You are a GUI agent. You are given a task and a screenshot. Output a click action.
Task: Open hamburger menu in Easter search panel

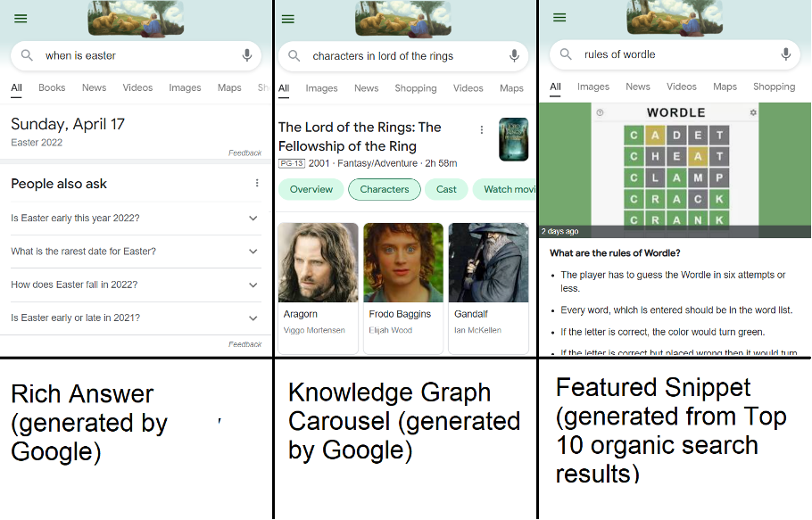[21, 19]
